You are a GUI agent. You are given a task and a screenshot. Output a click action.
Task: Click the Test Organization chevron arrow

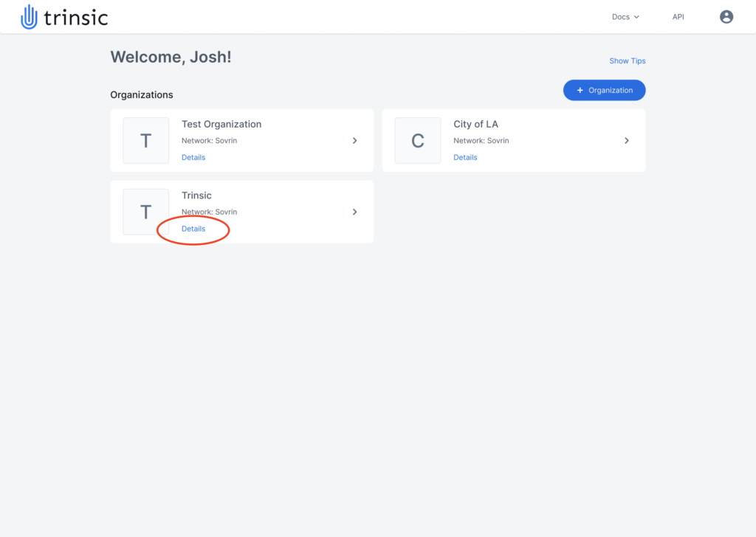(x=355, y=141)
